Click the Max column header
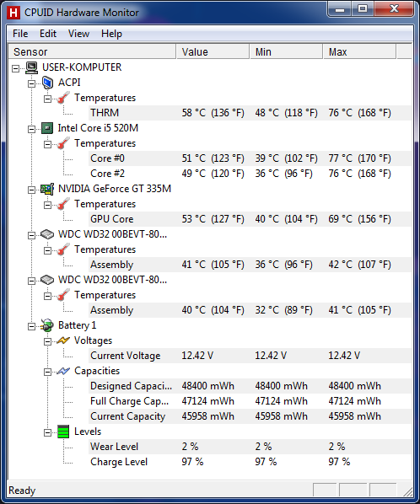The image size is (420, 504). tap(359, 51)
